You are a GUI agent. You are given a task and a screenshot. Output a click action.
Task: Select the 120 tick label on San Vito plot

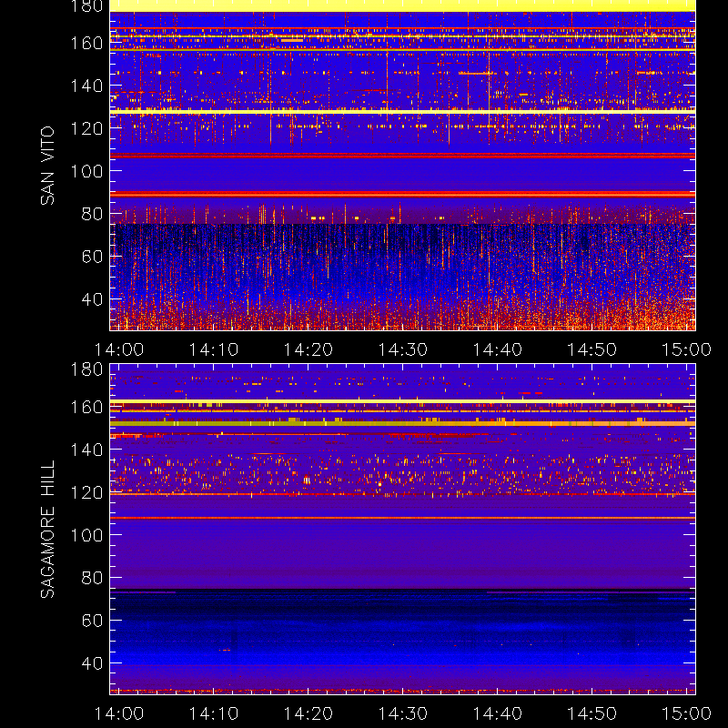point(86,128)
